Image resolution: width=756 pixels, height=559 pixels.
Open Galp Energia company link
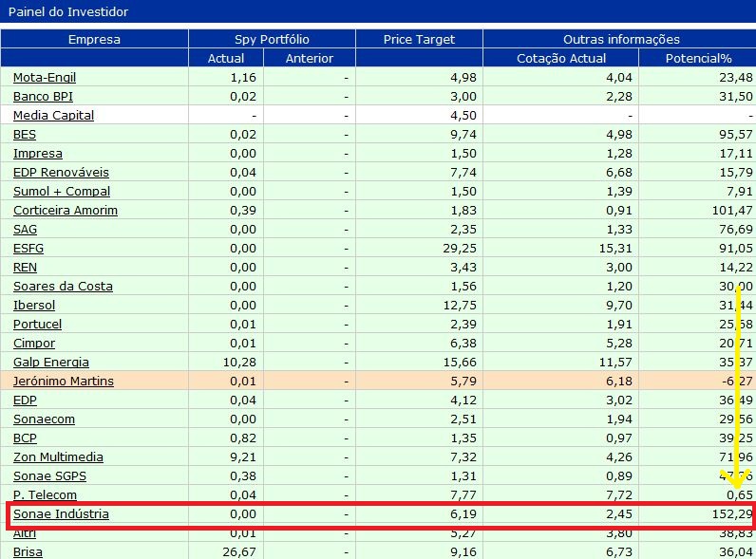click(x=51, y=362)
